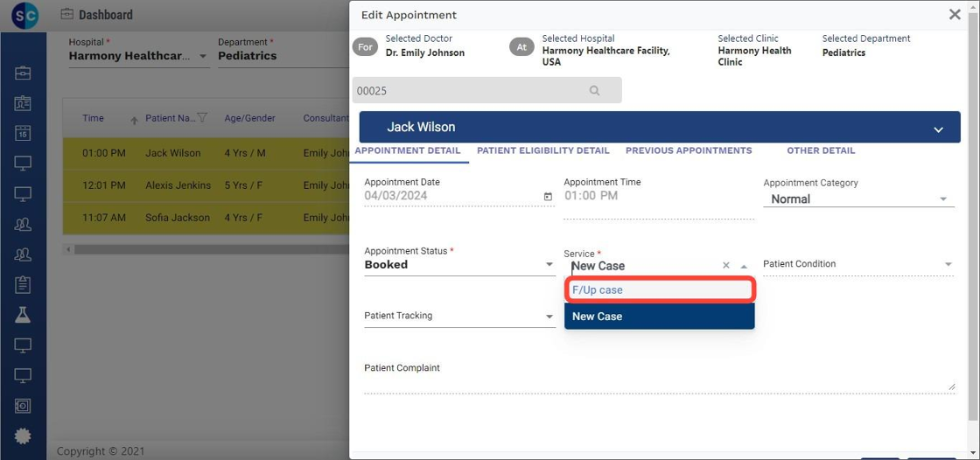Screen dimensions: 980x460
Task: Open the Appointment Date calendar picker icon
Action: [x=548, y=197]
